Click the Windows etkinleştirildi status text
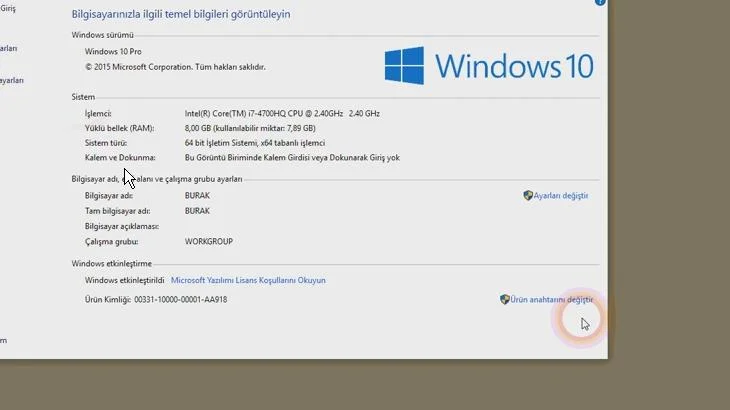 tap(125, 281)
